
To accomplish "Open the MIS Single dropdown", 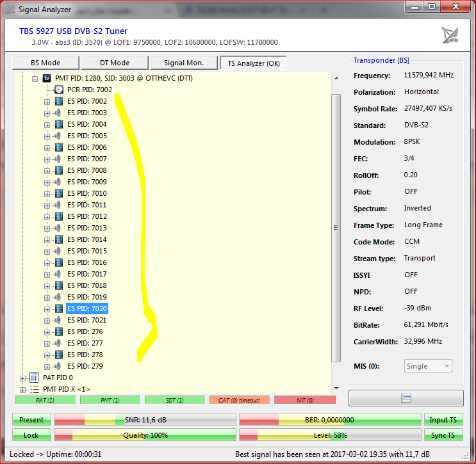I will tap(428, 366).
